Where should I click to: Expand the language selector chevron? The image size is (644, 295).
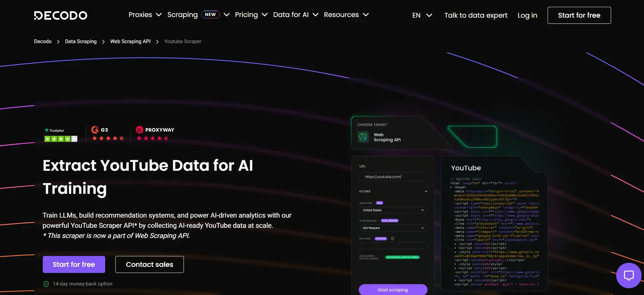pyautogui.click(x=429, y=15)
